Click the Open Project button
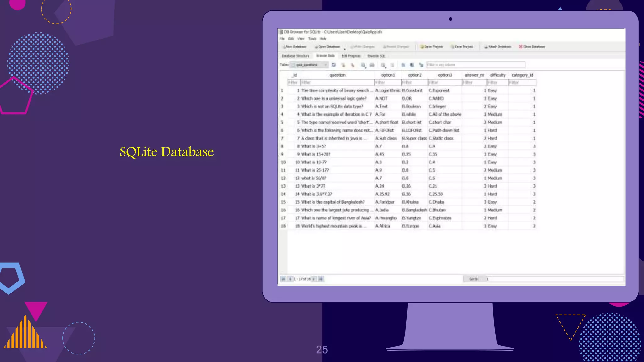This screenshot has width=644, height=362. (x=431, y=47)
